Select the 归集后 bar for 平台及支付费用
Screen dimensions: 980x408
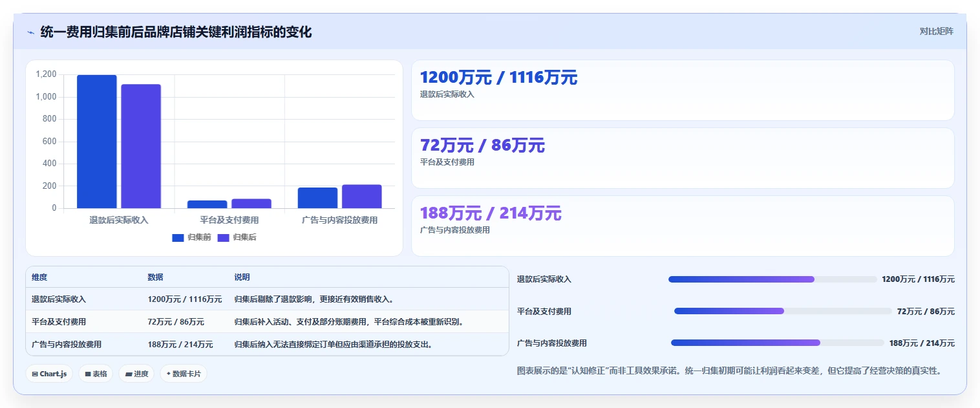pos(251,204)
